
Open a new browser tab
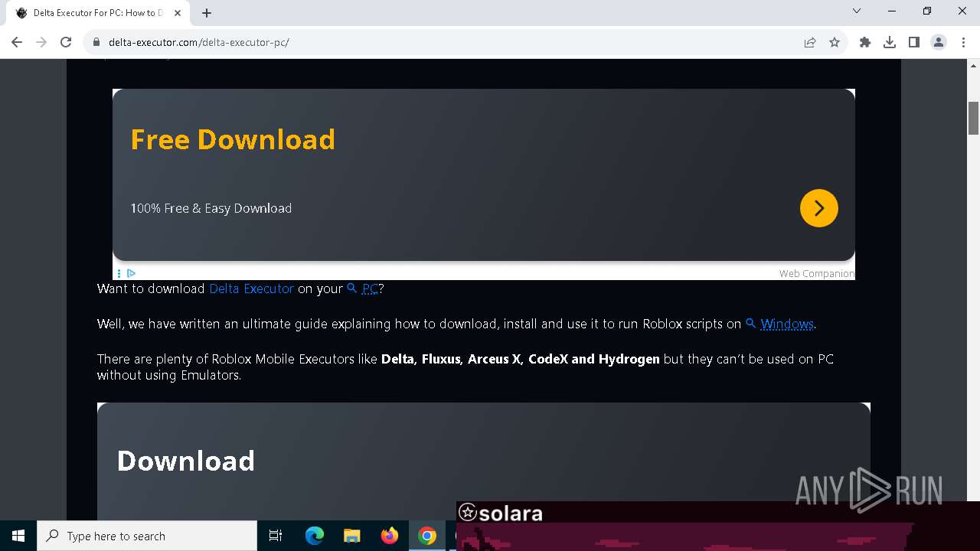point(207,13)
